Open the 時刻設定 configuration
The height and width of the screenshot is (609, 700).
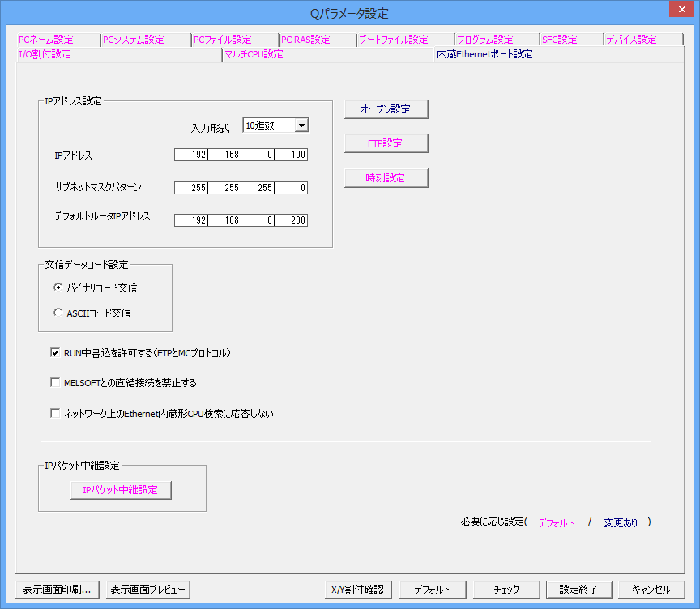[386, 177]
